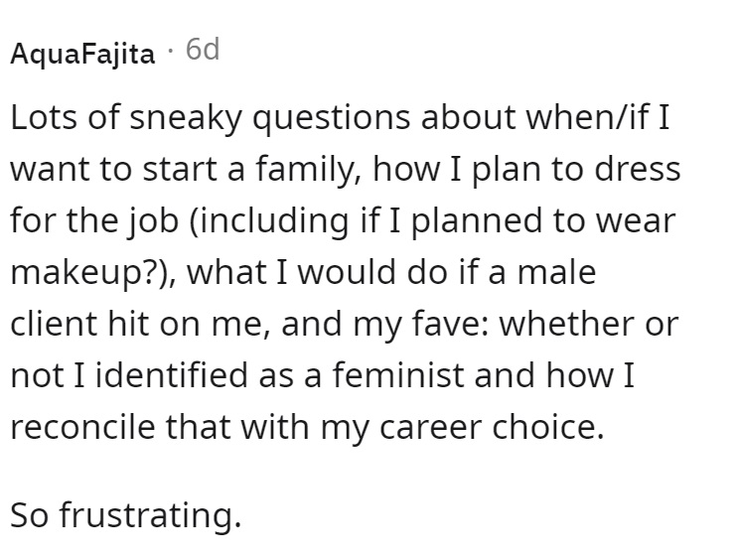737x560 pixels.
Task: Click the word "(including" in third line
Action: [x=269, y=221]
